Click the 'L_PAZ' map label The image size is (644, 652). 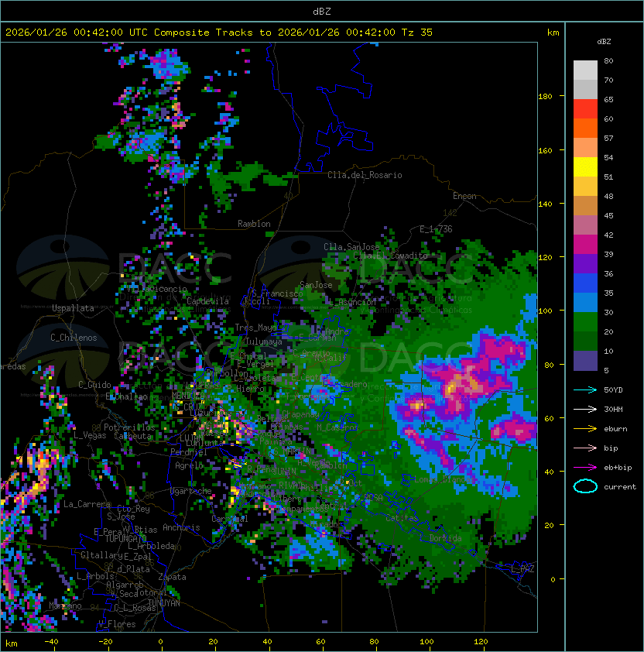[x=522, y=569]
